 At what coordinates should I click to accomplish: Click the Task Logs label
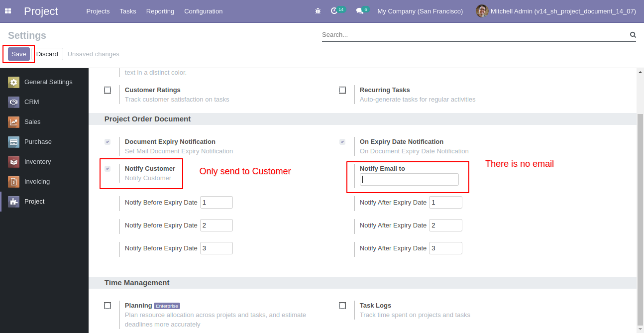click(x=375, y=306)
